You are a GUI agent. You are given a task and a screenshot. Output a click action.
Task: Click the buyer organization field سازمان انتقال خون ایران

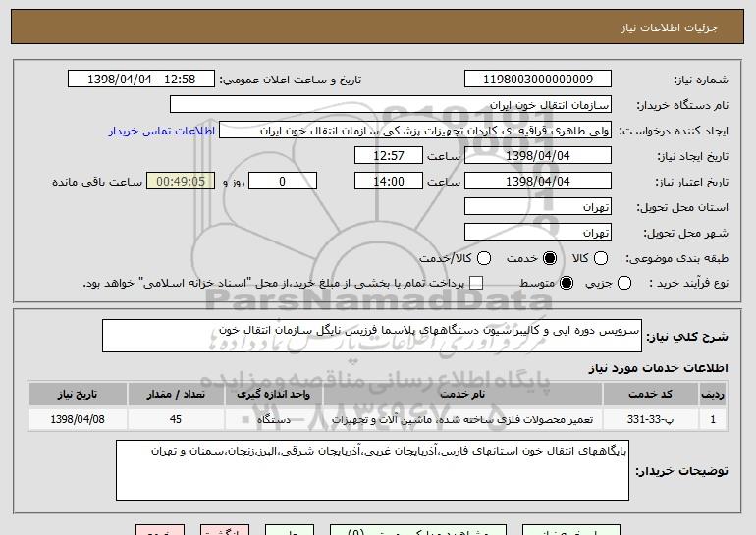[x=391, y=105]
